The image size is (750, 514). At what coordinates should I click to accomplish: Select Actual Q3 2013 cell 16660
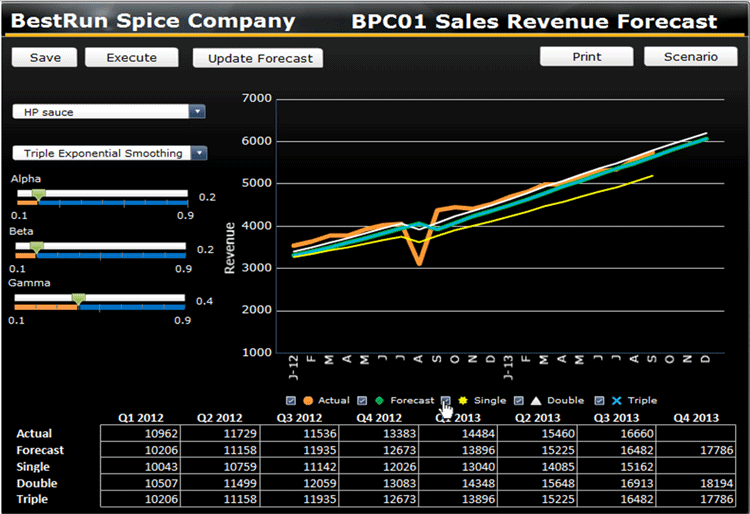pyautogui.click(x=617, y=434)
